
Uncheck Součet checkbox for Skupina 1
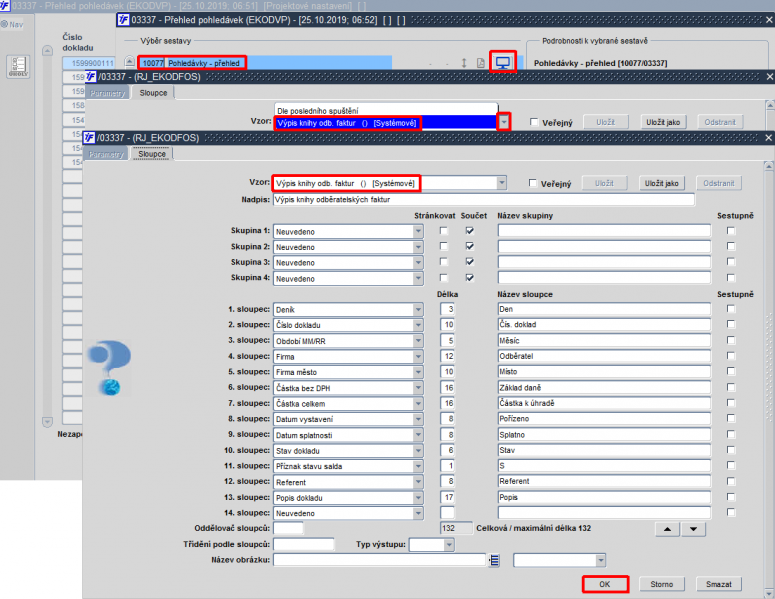[470, 231]
